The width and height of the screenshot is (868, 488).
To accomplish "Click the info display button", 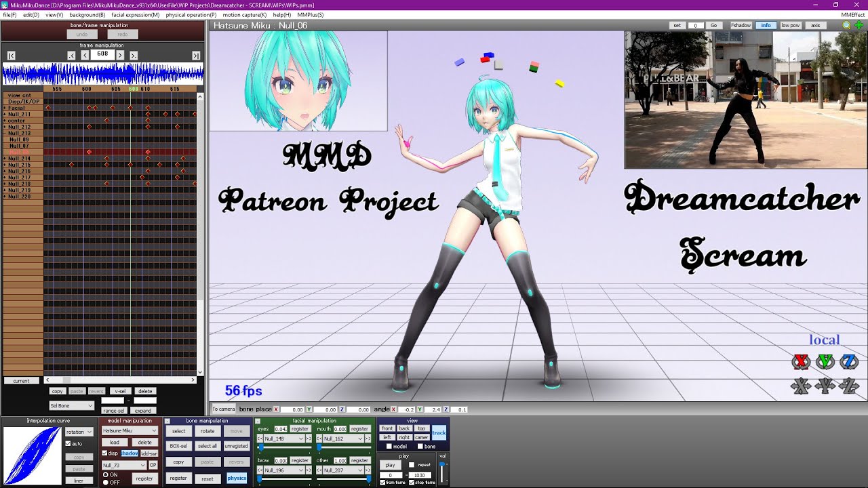I will pos(766,25).
